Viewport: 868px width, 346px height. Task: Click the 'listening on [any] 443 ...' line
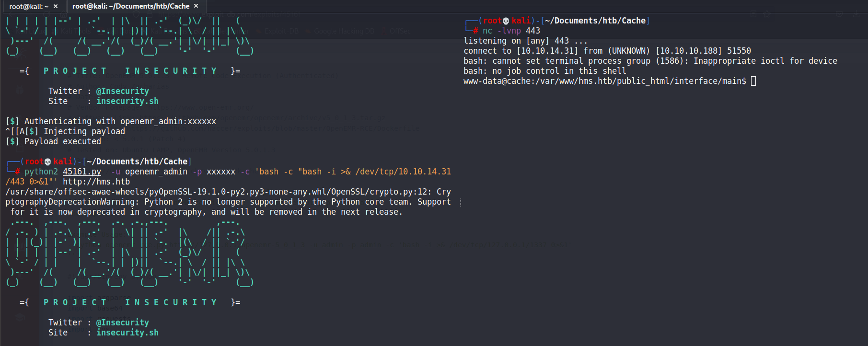525,41
